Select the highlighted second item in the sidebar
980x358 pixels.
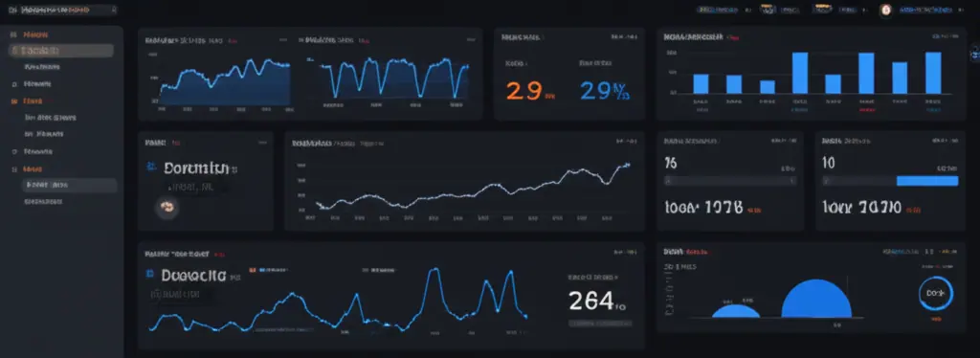[61, 51]
